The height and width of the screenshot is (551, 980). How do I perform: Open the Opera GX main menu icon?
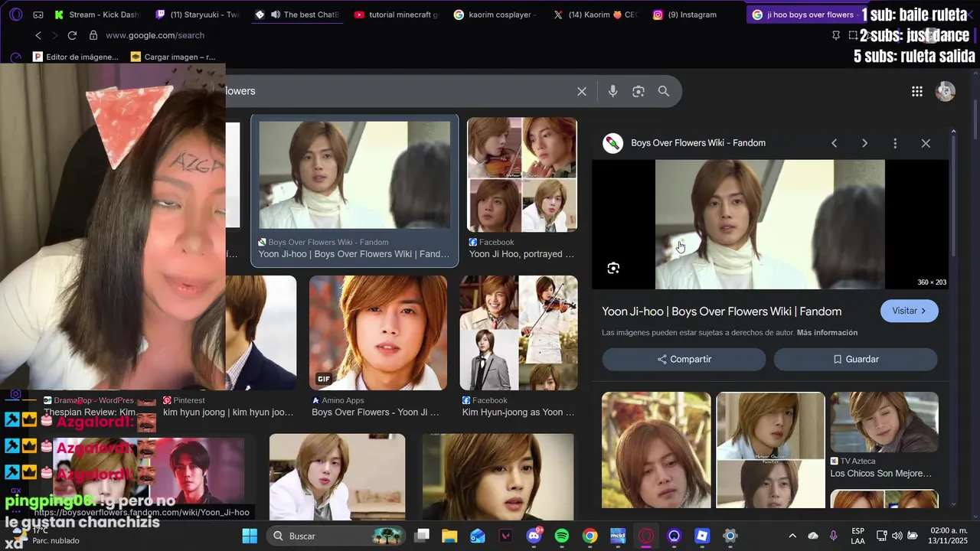point(16,15)
